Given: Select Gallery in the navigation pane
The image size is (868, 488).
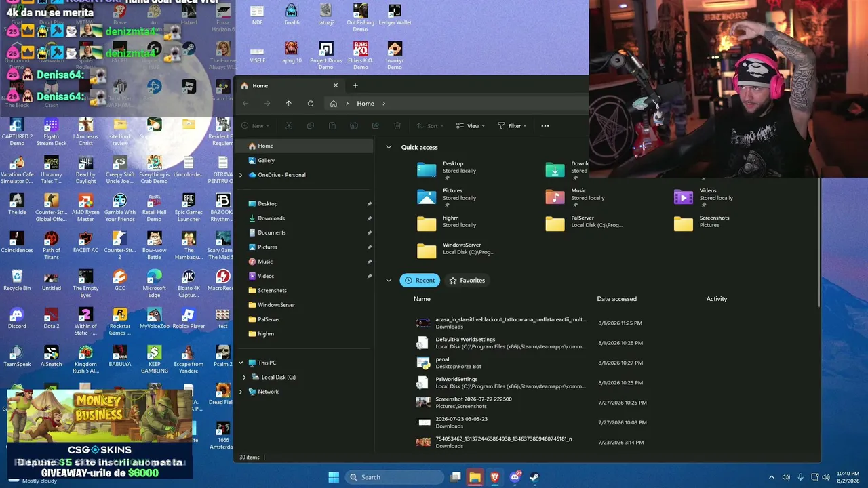Looking at the screenshot, I should [x=304, y=161].
